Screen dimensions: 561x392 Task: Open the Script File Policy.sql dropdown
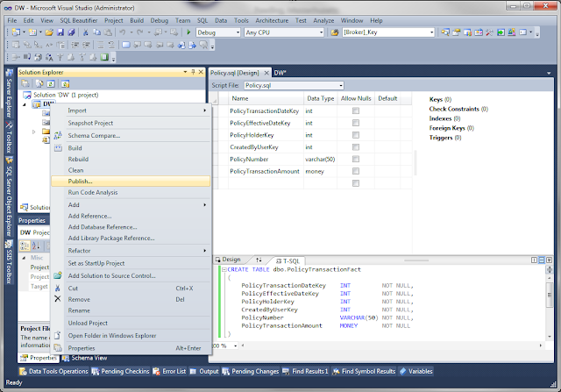click(341, 86)
